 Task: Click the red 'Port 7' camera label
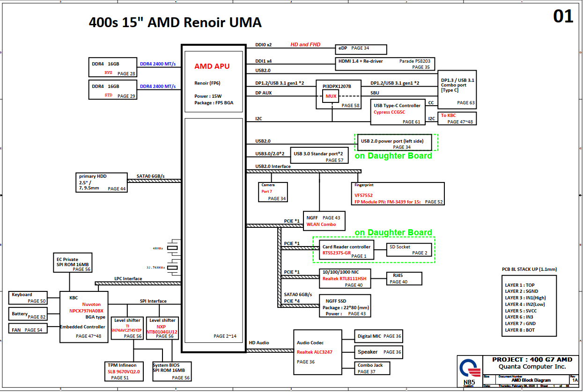(266, 192)
